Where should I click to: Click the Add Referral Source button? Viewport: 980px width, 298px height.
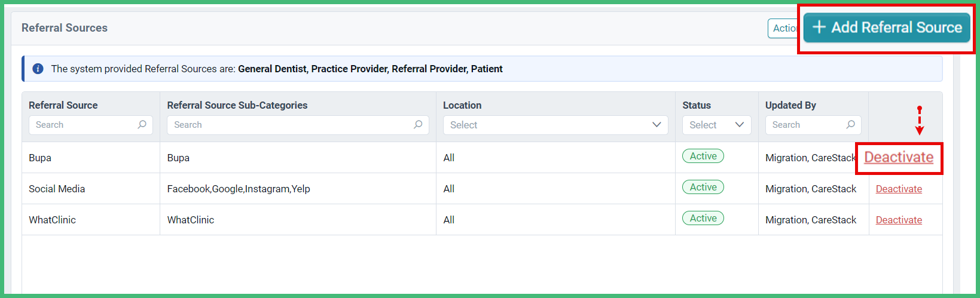click(x=886, y=27)
